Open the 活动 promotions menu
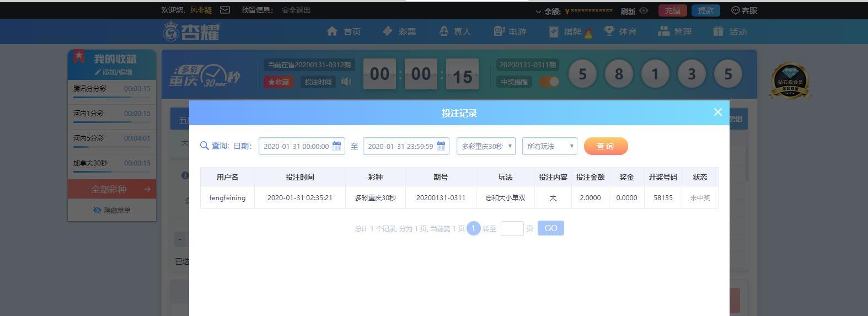The height and width of the screenshot is (316, 868). tap(730, 31)
